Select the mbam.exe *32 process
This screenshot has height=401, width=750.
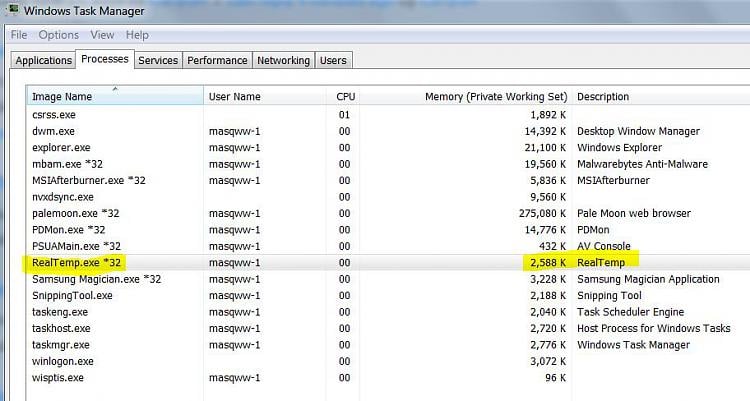click(67, 164)
